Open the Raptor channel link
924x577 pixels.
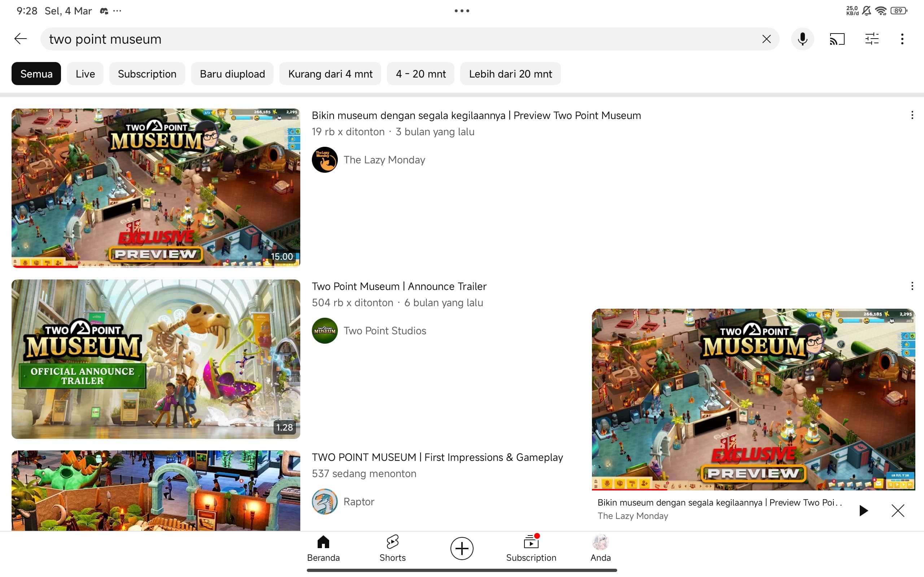[x=358, y=501]
